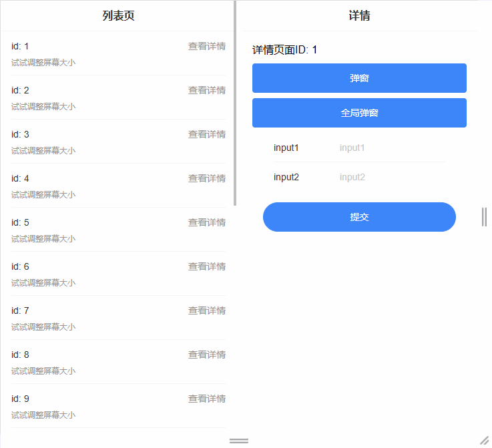Click 试试调整屏幕大小 under id: 5
492x448 pixels.
point(43,239)
